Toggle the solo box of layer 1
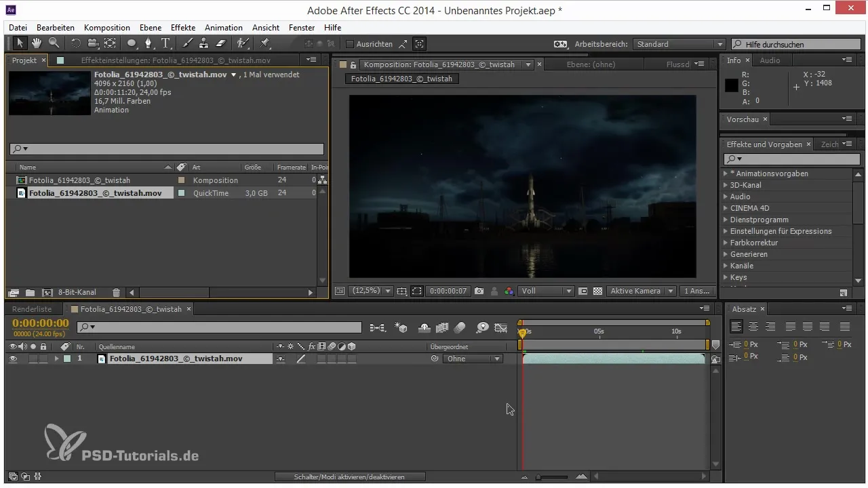868x488 pixels. (33, 359)
